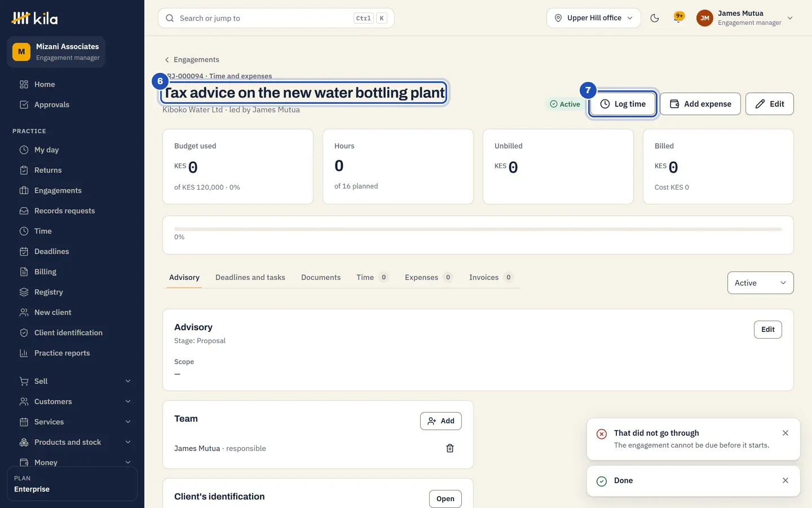Go to Approvals in the sidebar
This screenshot has width=812, height=508.
[72, 104]
